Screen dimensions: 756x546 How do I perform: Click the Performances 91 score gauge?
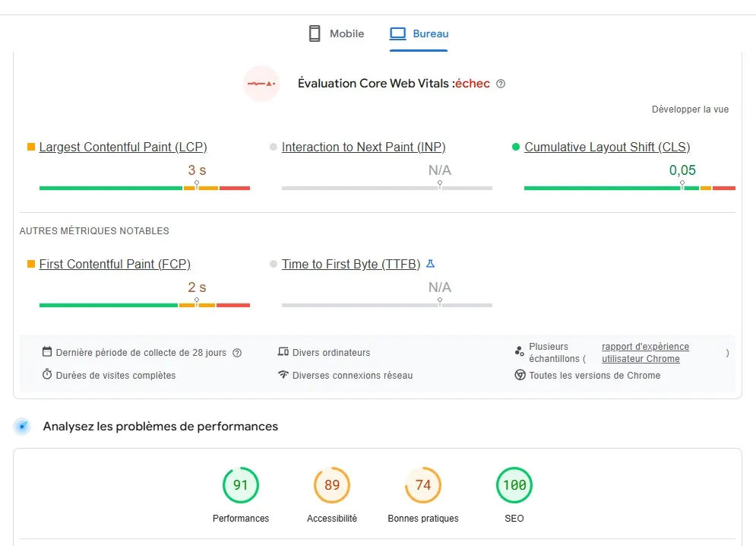pyautogui.click(x=241, y=484)
